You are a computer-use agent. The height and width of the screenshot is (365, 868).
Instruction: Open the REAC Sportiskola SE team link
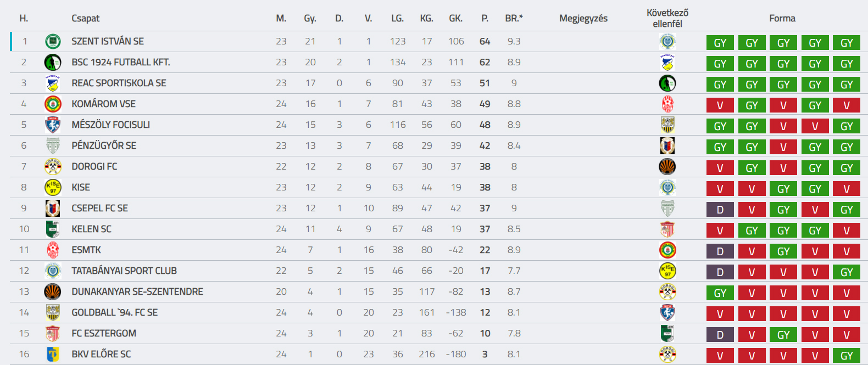119,83
